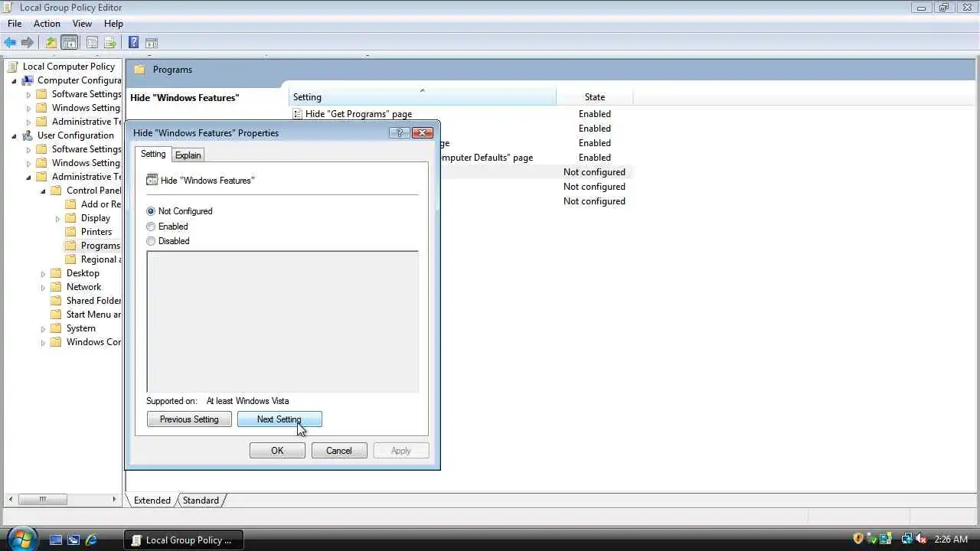Click the right arrow of the tree scrollbar

click(x=114, y=500)
